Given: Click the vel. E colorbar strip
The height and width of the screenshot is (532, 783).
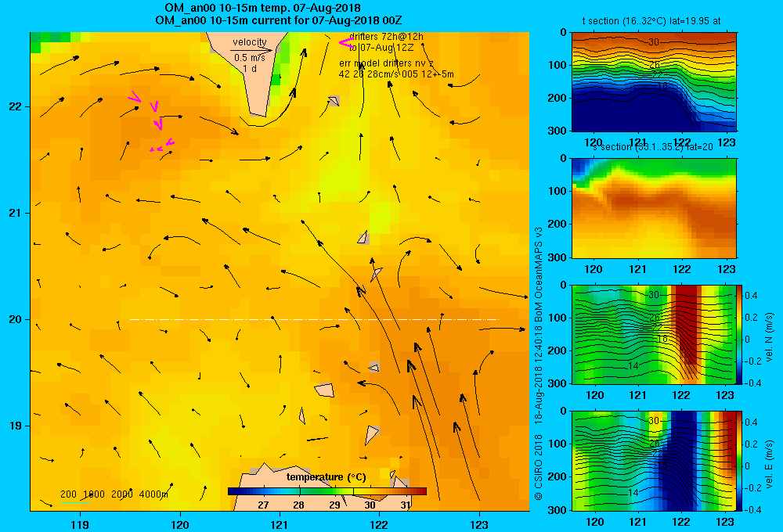Looking at the screenshot, I should click(x=739, y=461).
